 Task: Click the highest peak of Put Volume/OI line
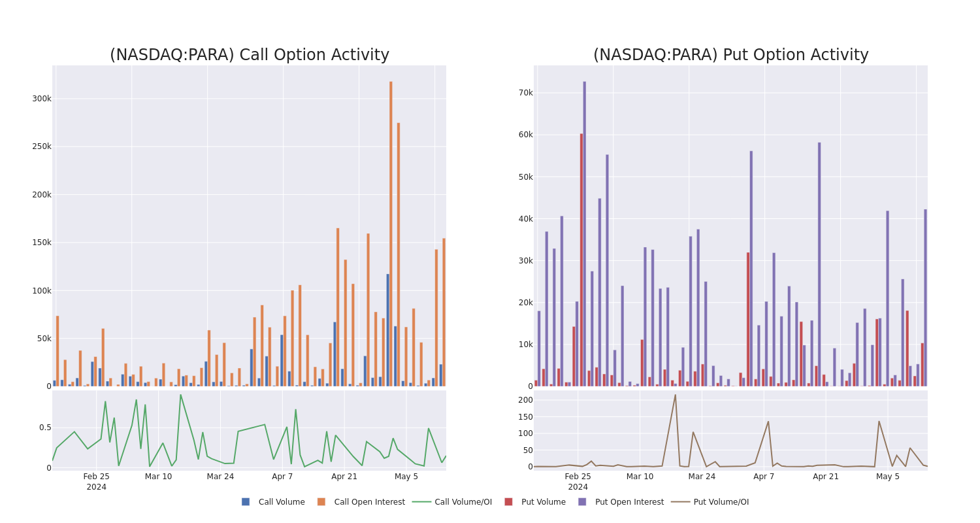click(676, 394)
